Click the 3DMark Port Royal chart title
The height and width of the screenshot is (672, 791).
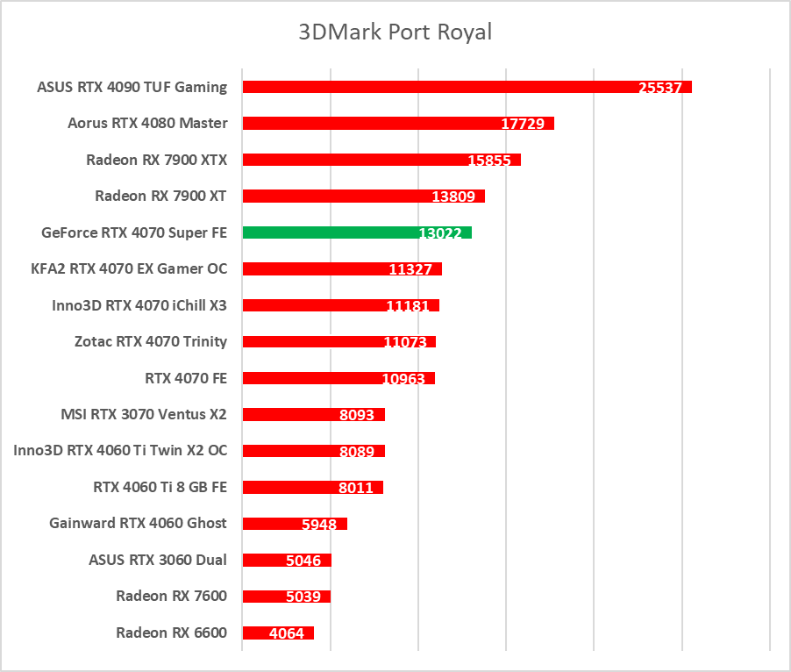[395, 32]
